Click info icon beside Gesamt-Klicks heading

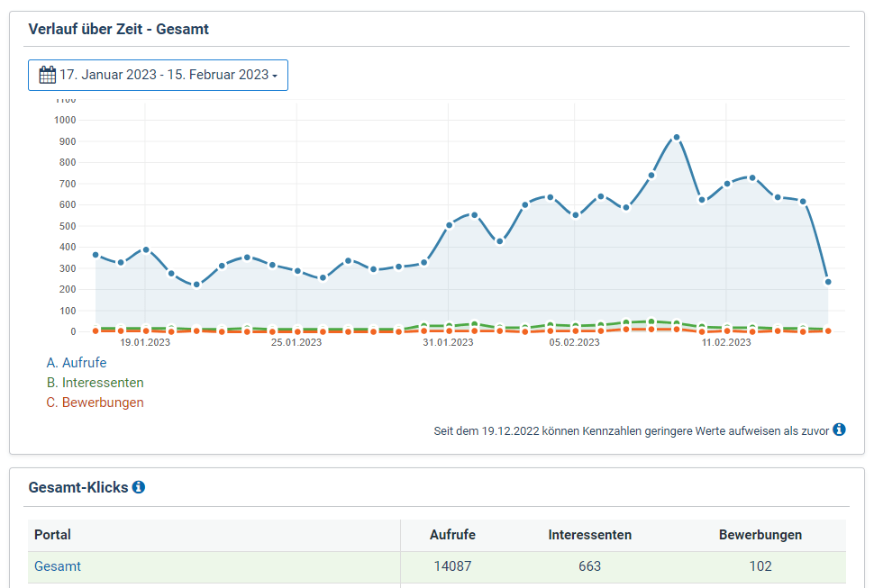139,487
